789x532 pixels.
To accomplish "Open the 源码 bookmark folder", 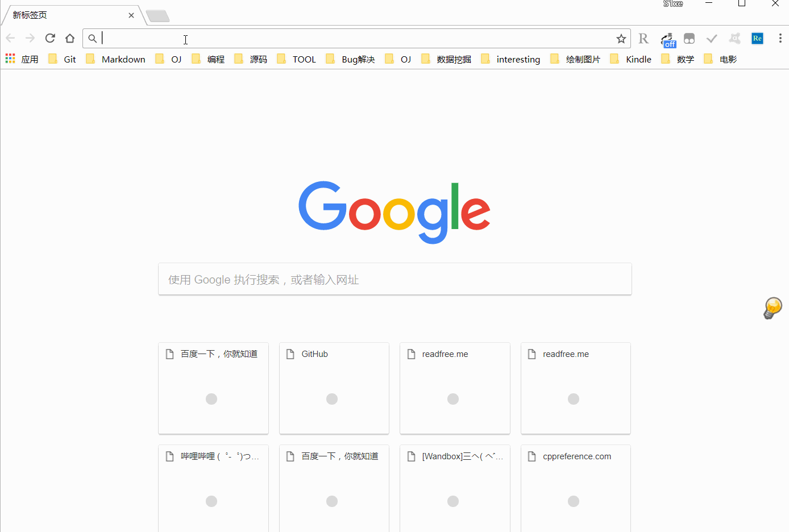I will click(251, 59).
